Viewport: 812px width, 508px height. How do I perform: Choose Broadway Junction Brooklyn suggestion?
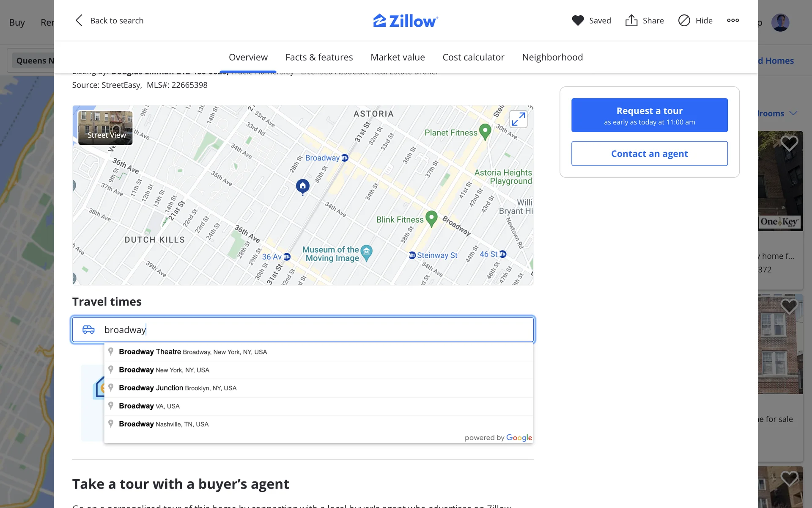(x=178, y=388)
